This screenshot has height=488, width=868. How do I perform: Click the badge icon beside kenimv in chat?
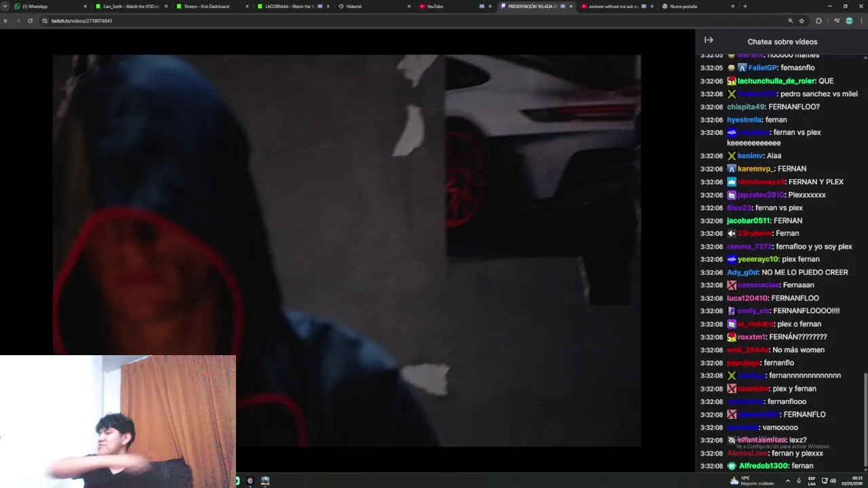(732, 156)
